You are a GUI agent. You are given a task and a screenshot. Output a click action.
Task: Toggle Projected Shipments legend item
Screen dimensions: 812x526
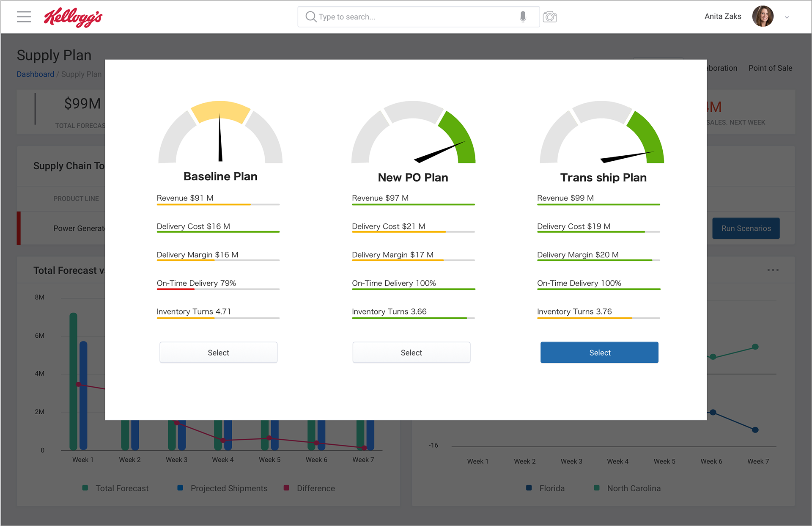(222, 488)
